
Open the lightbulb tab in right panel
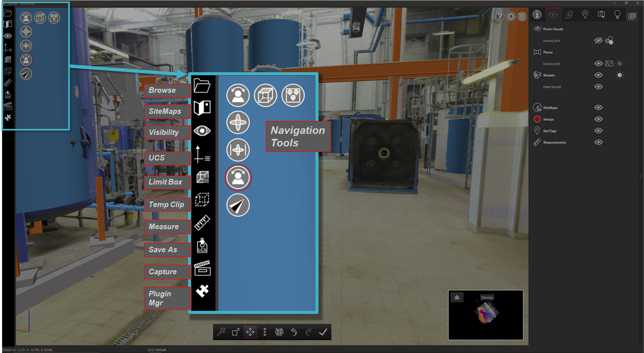pos(617,15)
